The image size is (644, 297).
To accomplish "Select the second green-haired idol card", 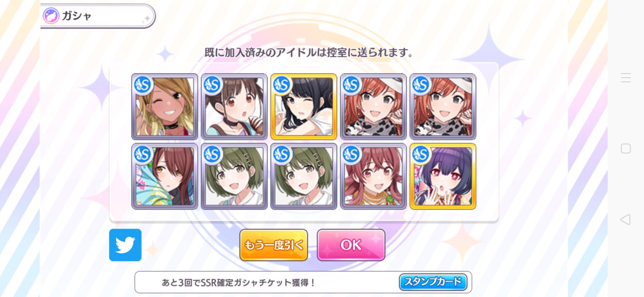I will point(304,176).
